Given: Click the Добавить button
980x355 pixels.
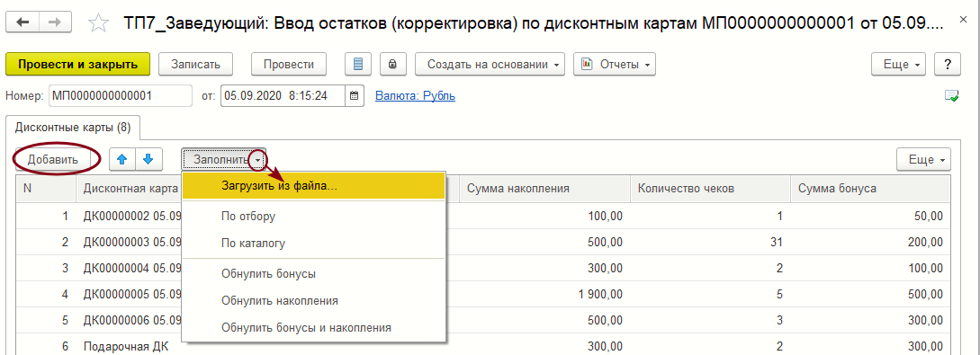Looking at the screenshot, I should (52, 160).
